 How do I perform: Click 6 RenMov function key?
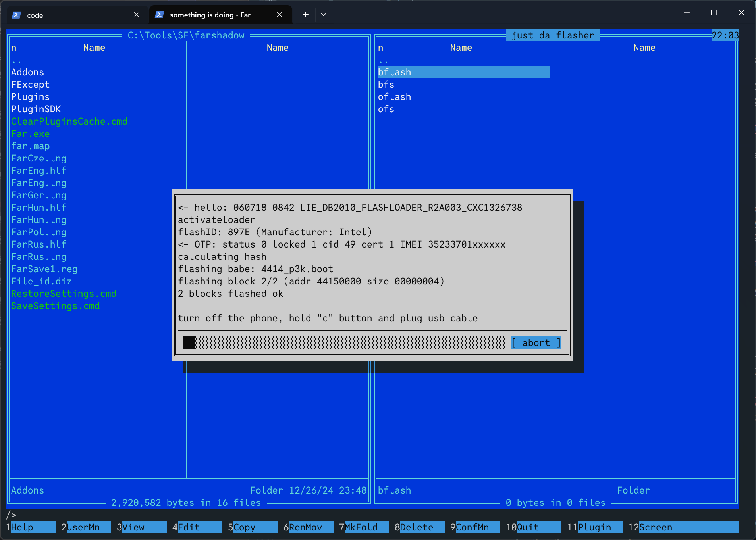(x=309, y=527)
